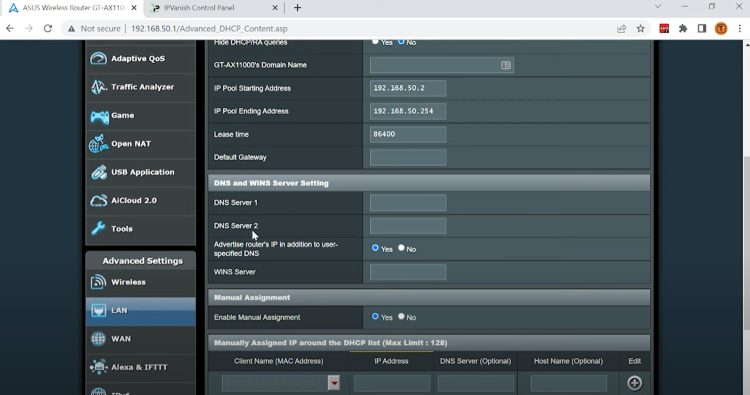Choose Yes for Enable Manual Assignment
The image size is (750, 395).
tap(375, 316)
